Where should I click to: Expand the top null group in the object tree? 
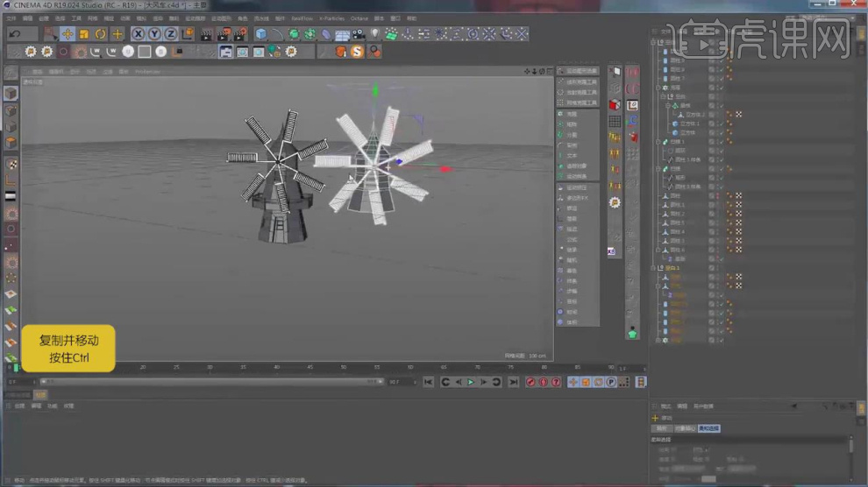[655, 41]
